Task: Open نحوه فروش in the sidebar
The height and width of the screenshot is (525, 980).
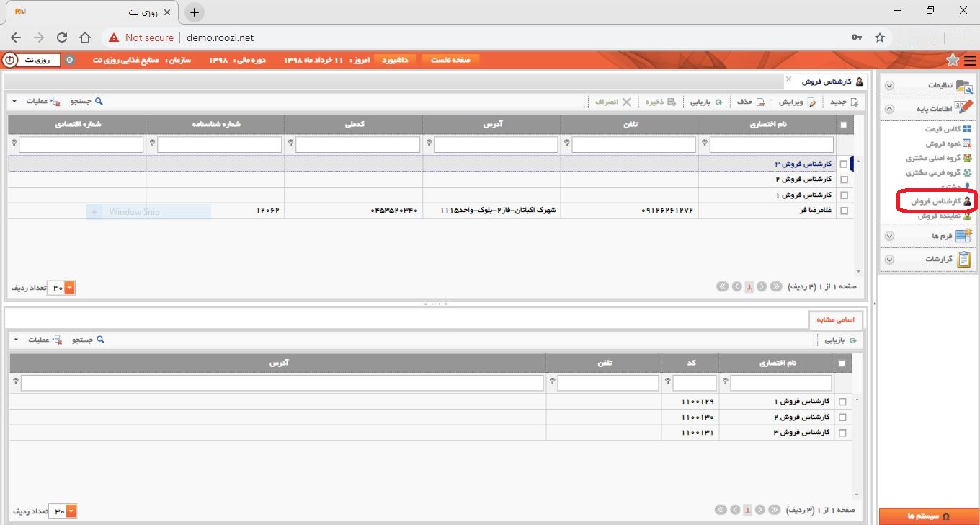Action: click(948, 144)
